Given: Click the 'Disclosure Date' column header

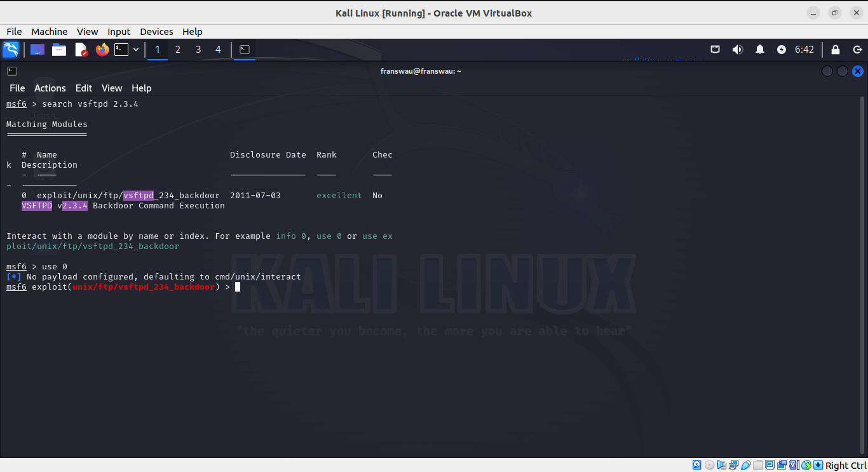Looking at the screenshot, I should [268, 155].
